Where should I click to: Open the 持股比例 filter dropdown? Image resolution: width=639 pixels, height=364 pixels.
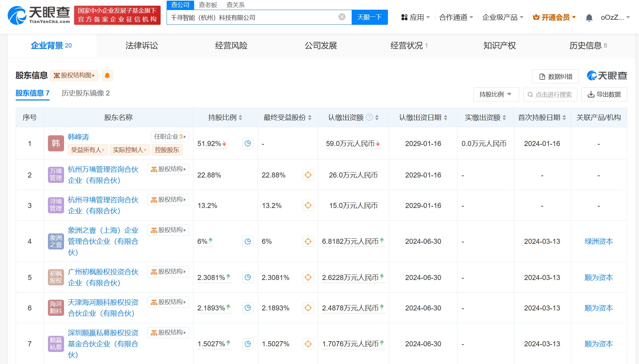496,94
